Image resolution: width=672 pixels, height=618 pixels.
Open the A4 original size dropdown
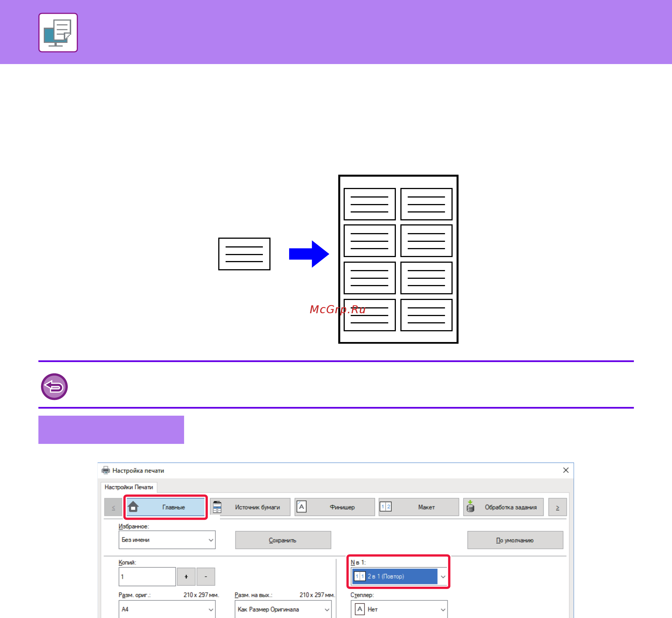[x=167, y=609]
